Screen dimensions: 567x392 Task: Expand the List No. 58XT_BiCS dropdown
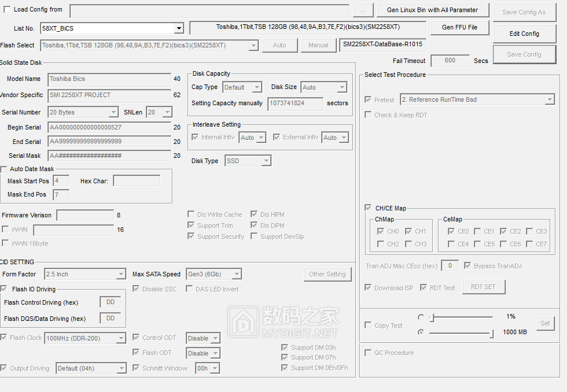coord(179,28)
